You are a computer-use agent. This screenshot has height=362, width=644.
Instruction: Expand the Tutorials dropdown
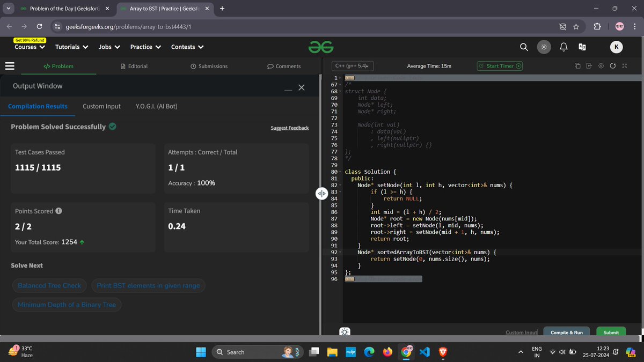[71, 47]
